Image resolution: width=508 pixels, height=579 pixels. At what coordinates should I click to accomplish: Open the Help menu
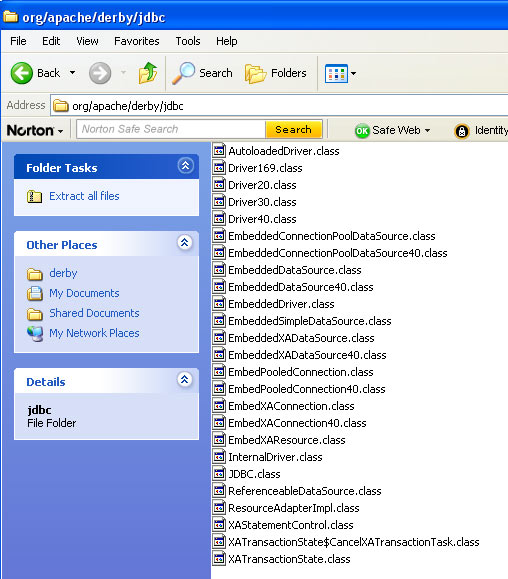227,41
